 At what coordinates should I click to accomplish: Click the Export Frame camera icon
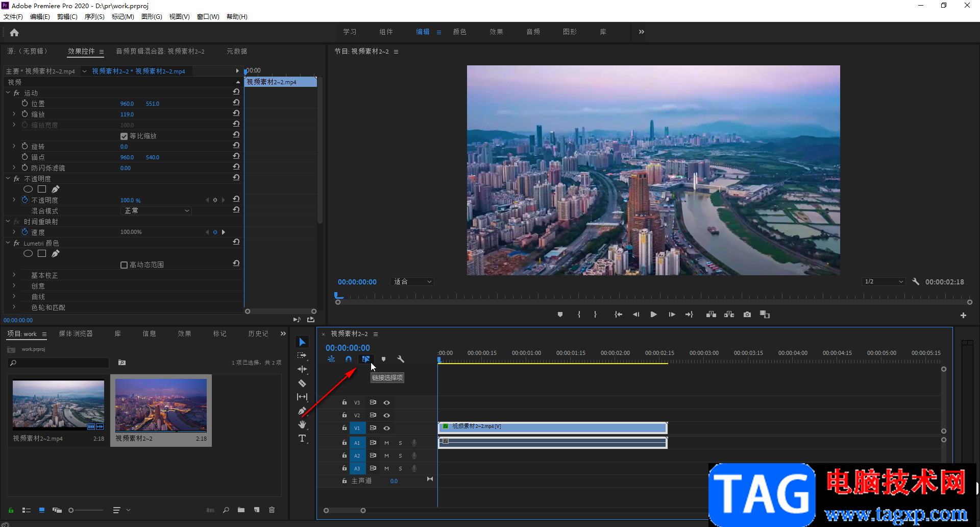pos(747,315)
